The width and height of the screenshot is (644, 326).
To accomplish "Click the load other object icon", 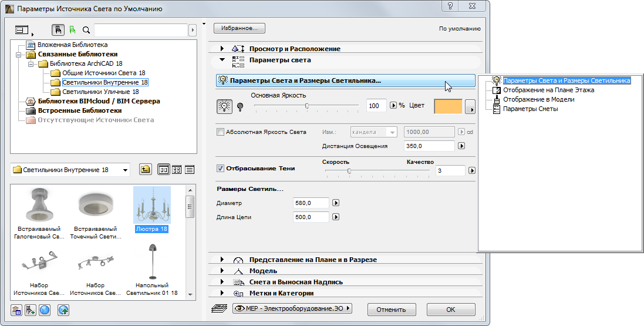I will [x=31, y=310].
